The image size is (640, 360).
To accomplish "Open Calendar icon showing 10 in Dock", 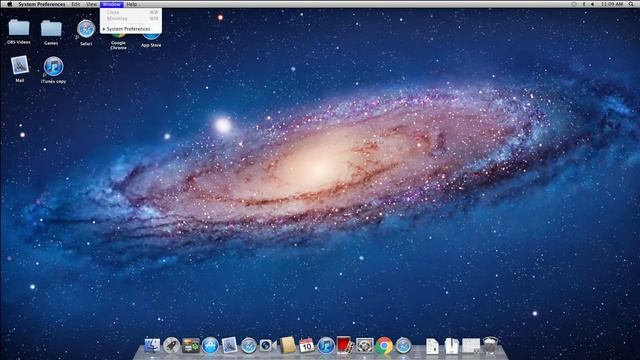I will 307,345.
